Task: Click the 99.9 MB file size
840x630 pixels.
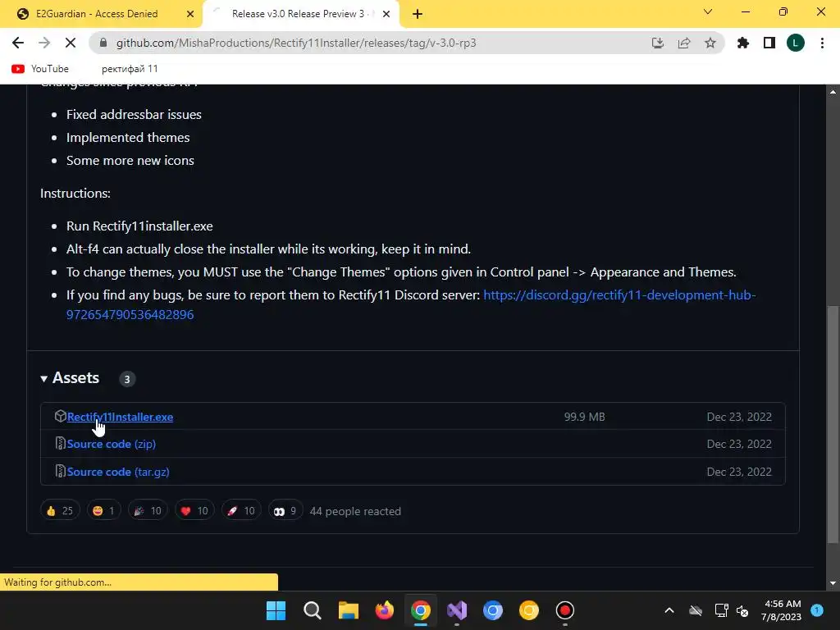Action: (584, 417)
